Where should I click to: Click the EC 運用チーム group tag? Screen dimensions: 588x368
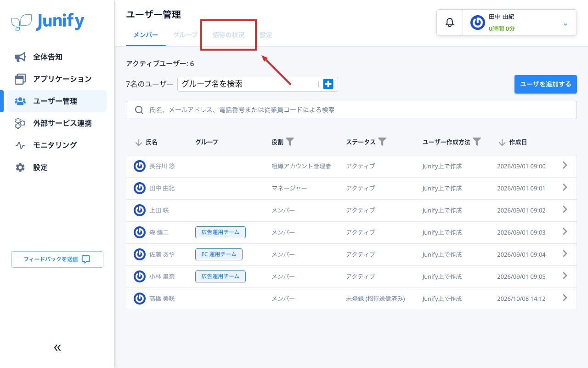tap(219, 254)
